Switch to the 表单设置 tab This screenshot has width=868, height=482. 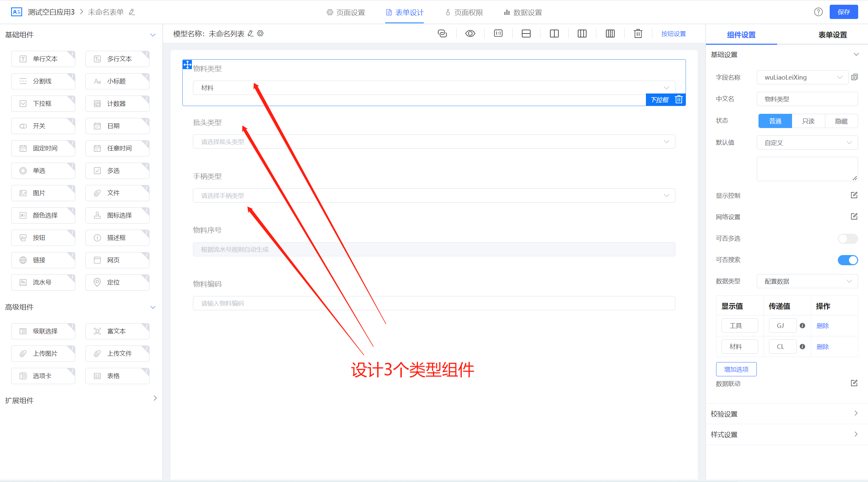coord(833,35)
